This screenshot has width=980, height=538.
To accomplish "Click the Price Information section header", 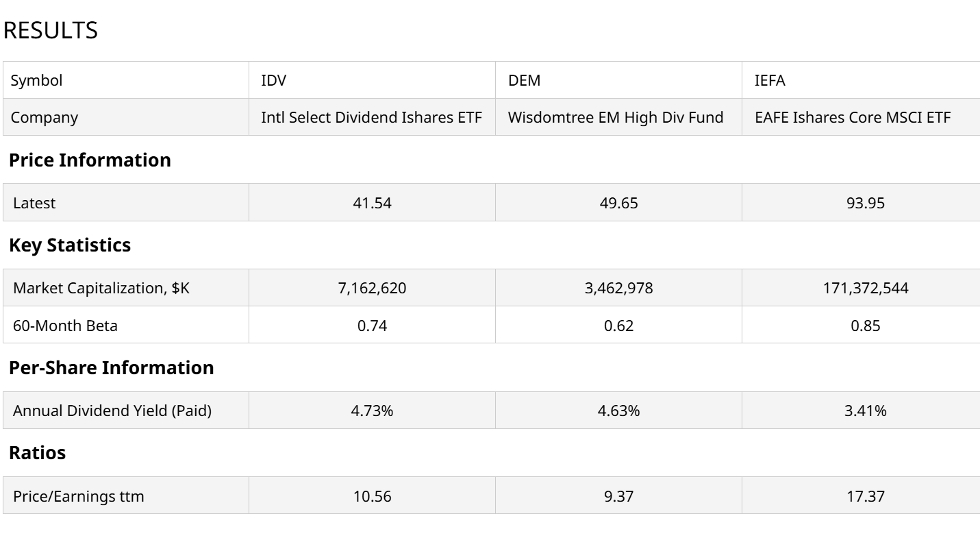I will pyautogui.click(x=90, y=160).
